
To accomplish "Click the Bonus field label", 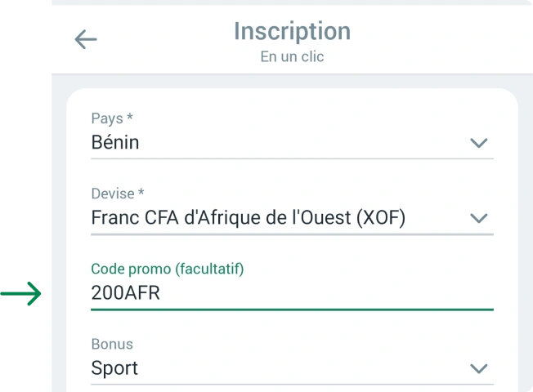I will [x=112, y=344].
